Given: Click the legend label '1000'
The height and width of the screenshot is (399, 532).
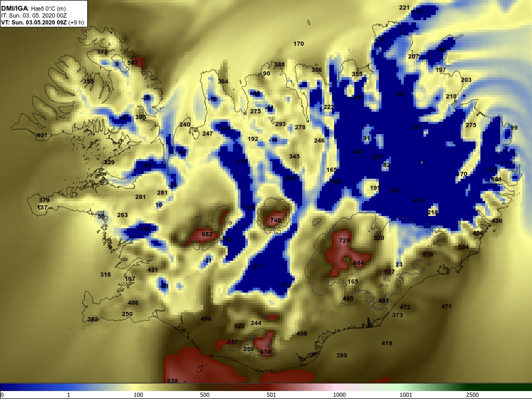Looking at the screenshot, I should [x=339, y=395].
